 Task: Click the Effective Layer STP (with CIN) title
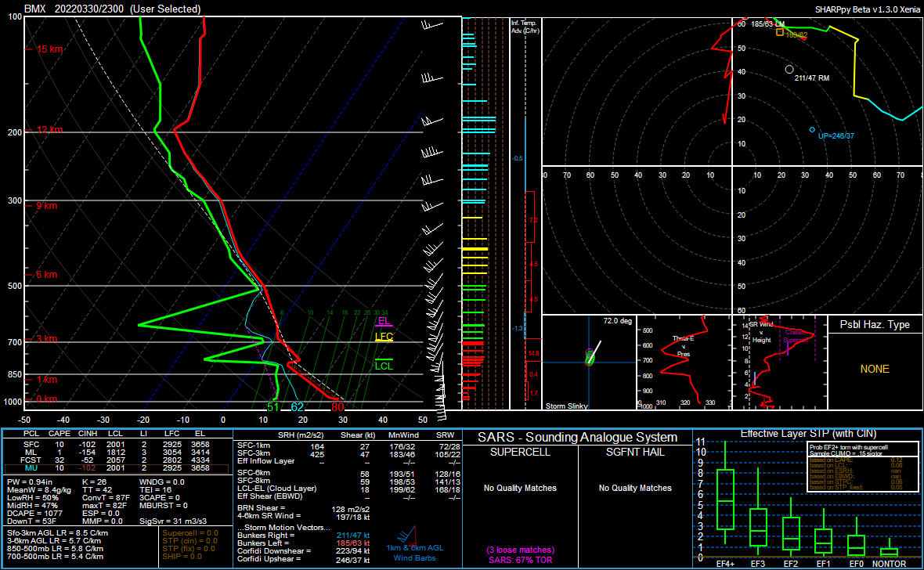[x=808, y=434]
